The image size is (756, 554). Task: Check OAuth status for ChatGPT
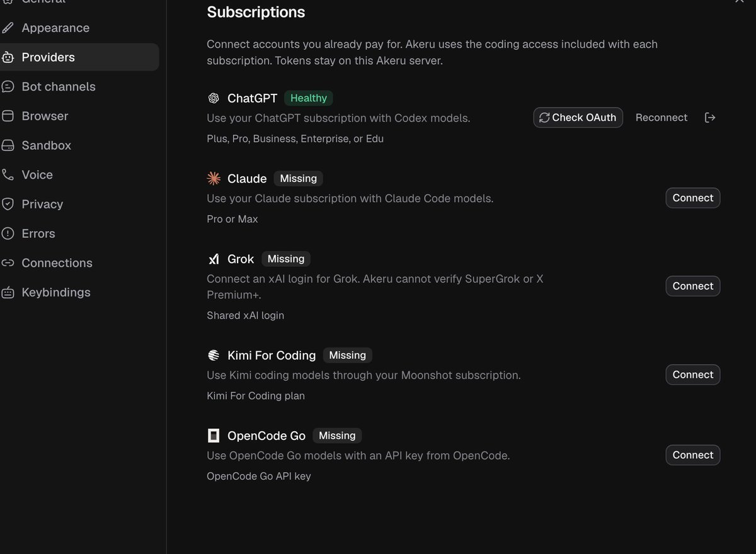point(578,118)
